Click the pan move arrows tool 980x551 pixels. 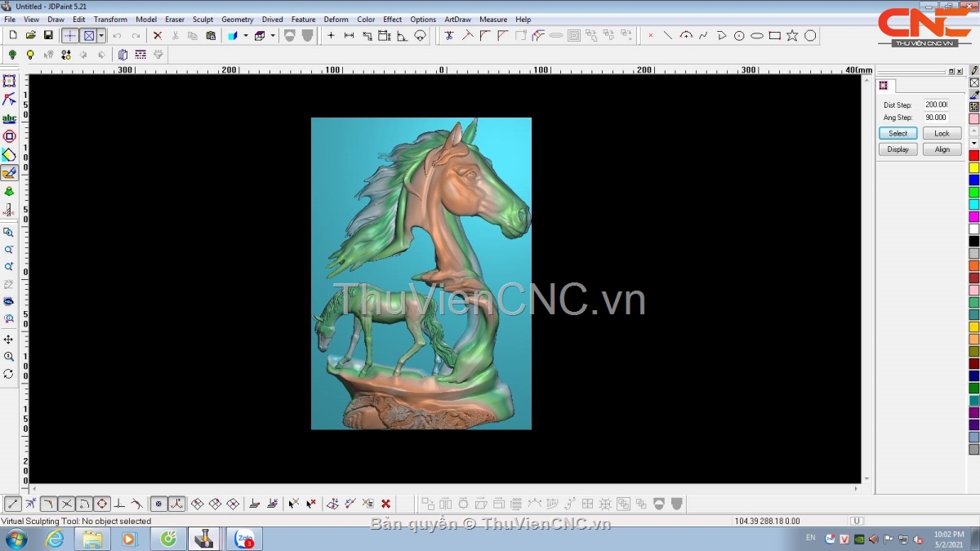9,340
